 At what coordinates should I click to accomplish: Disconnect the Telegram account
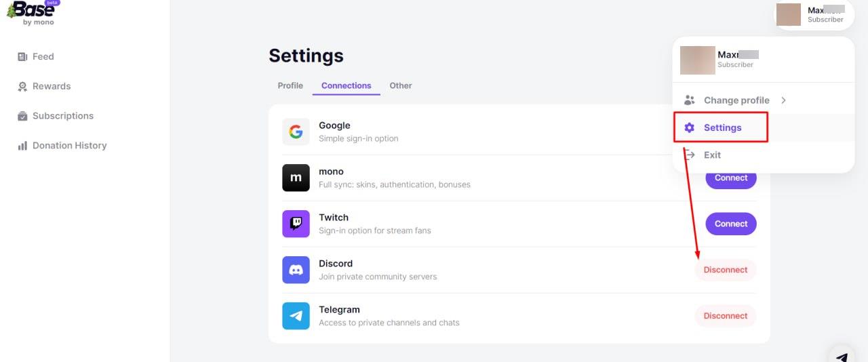[725, 316]
